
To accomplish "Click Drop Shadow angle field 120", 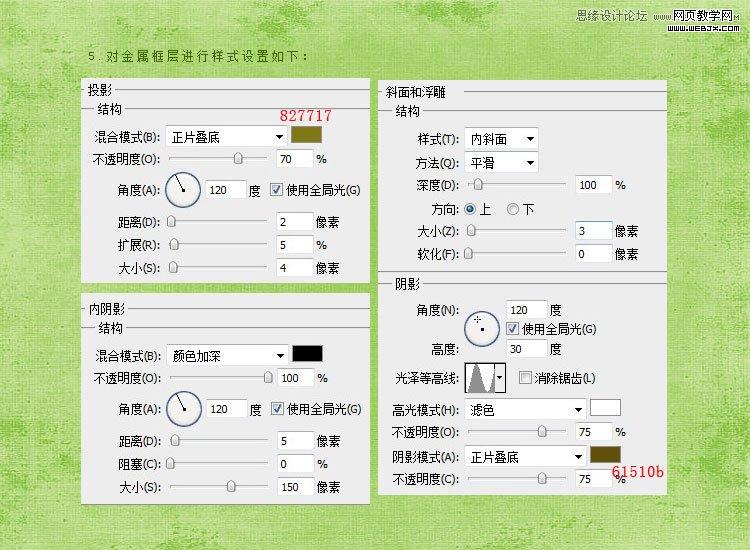I will point(226,190).
